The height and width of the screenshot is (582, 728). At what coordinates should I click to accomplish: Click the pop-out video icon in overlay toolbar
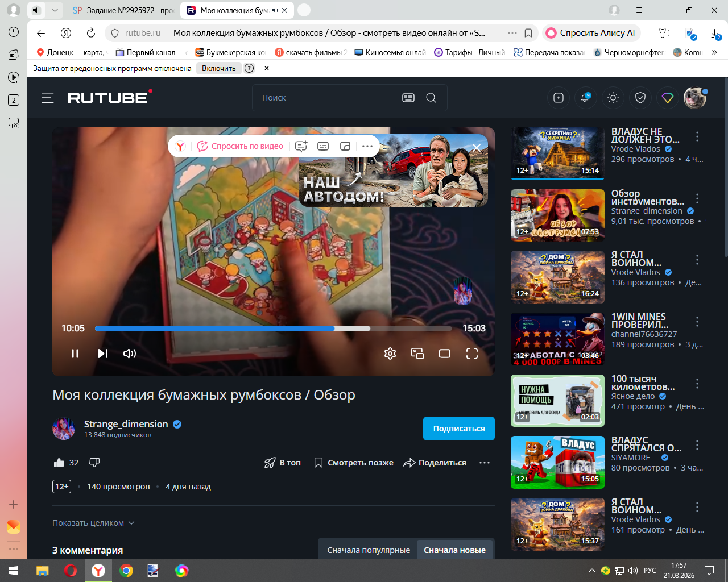[x=345, y=146]
